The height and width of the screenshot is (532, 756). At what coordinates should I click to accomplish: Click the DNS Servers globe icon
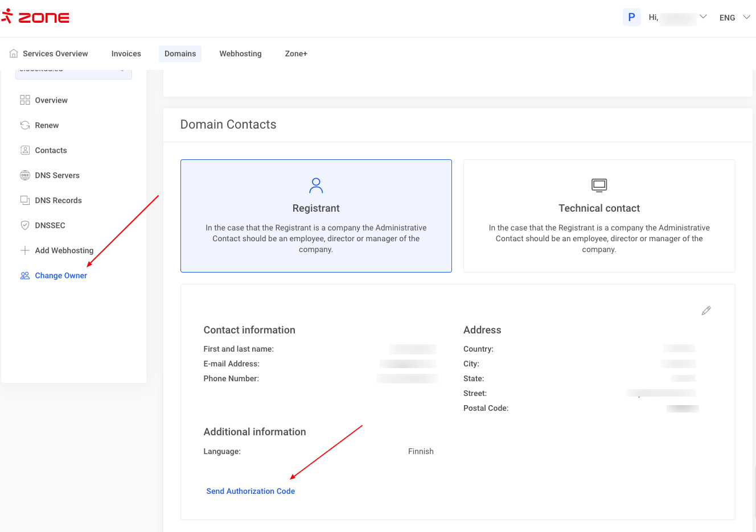[25, 175]
